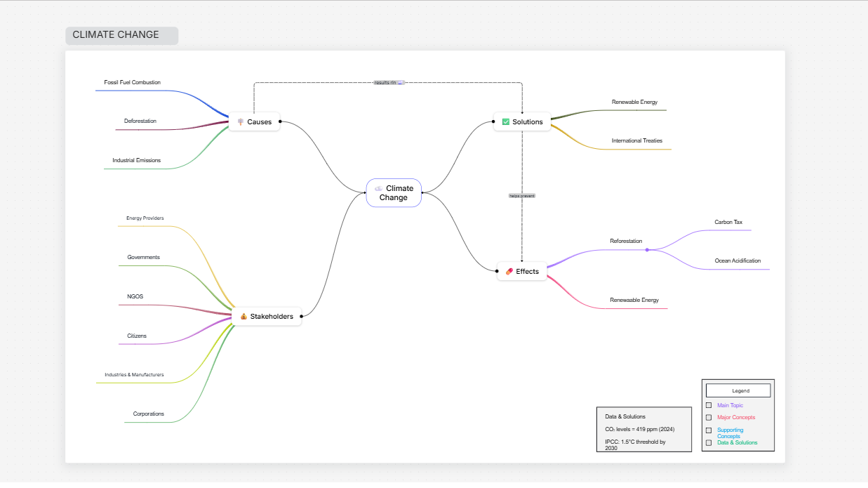Screen dimensions: 868x488
Task: Click the CO₂ levels = 419 ppm line
Action: [639, 428]
